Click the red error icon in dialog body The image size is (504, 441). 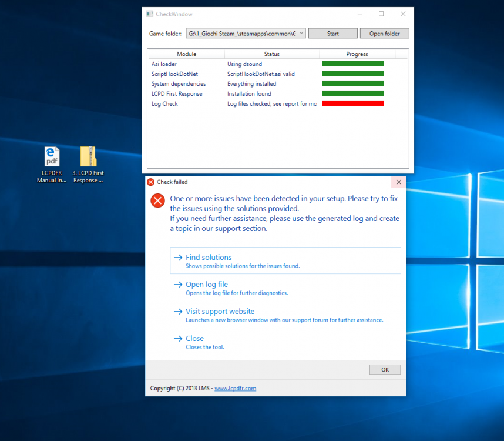(157, 201)
